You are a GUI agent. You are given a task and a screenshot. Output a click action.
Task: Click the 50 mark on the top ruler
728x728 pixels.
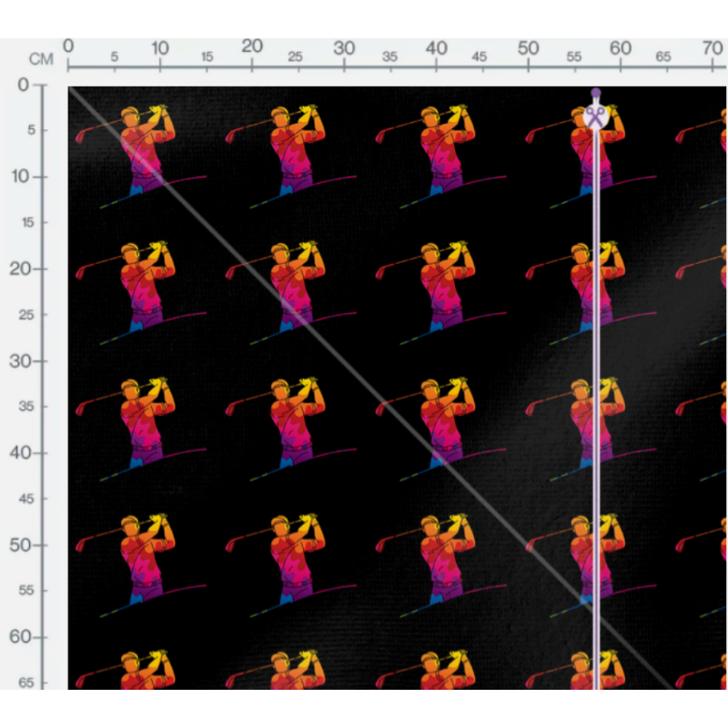click(x=528, y=48)
